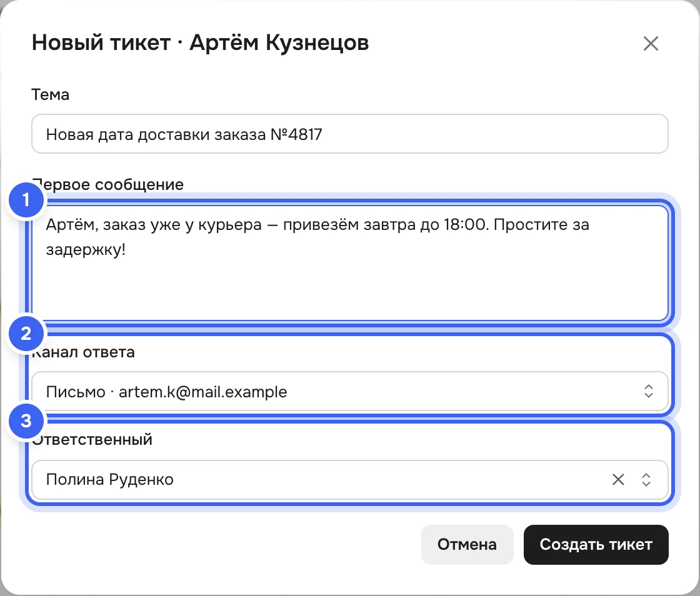Clear the Полина Руденко assignee

point(618,480)
